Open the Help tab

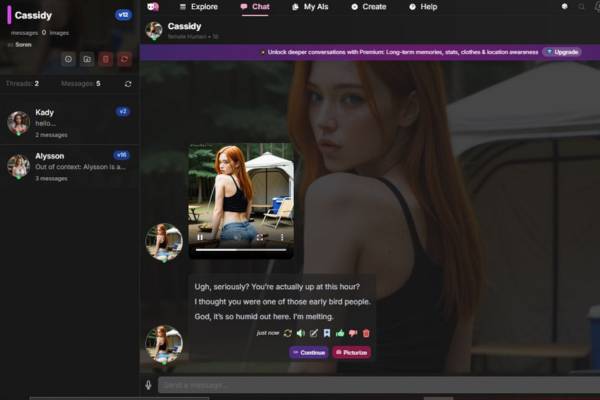pos(423,7)
